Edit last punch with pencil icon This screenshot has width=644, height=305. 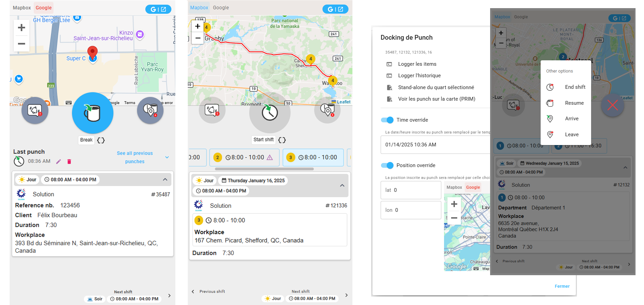point(59,162)
